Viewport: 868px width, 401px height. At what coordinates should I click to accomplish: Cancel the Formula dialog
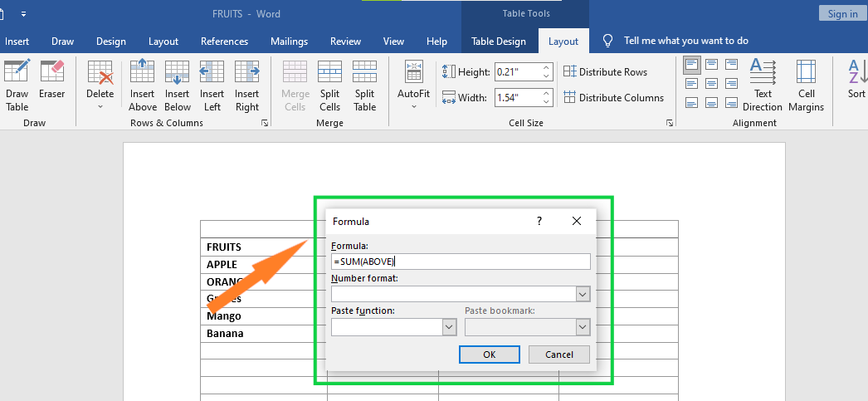coord(559,355)
